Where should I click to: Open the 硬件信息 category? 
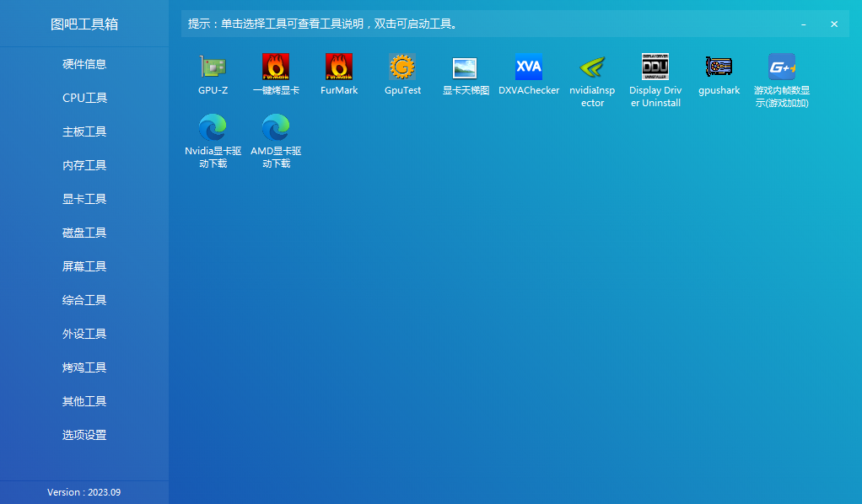84,64
